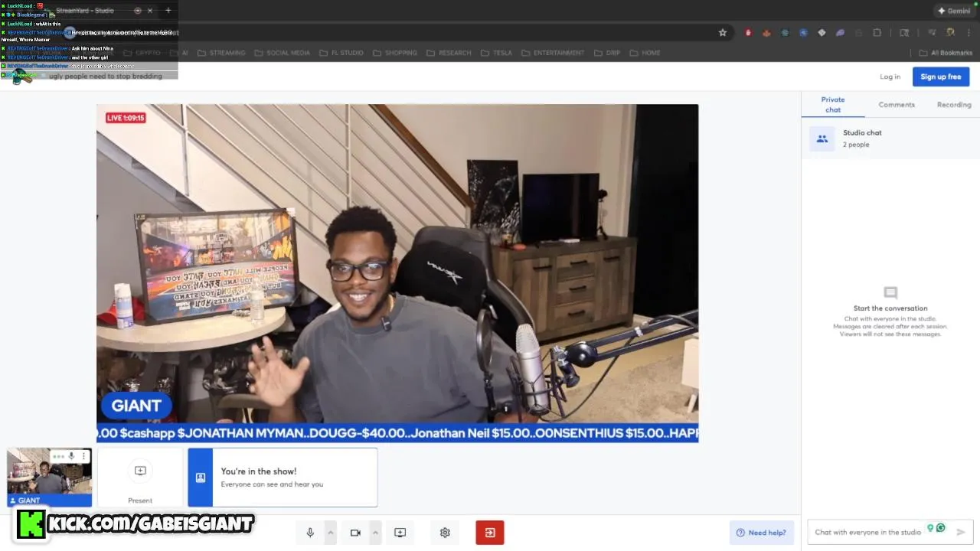Open Need help? support button
Image resolution: width=980 pixels, height=551 pixels.
pyautogui.click(x=761, y=533)
